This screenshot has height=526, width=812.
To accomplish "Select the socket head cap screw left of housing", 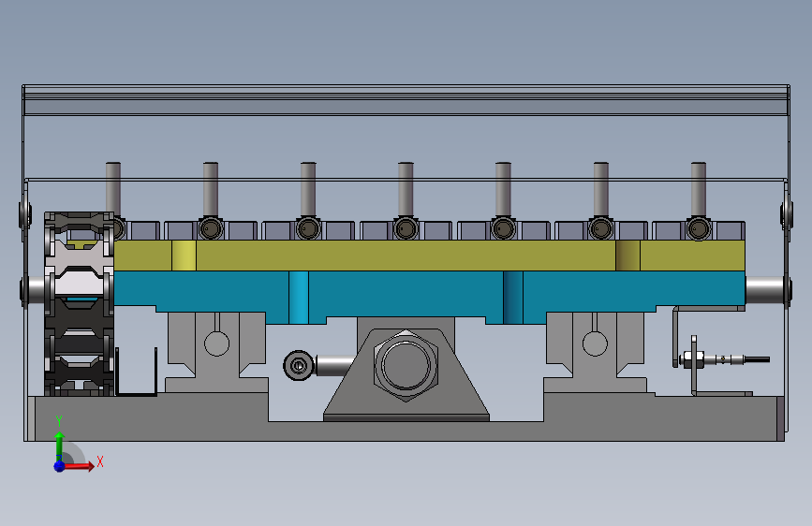I will tap(299, 366).
